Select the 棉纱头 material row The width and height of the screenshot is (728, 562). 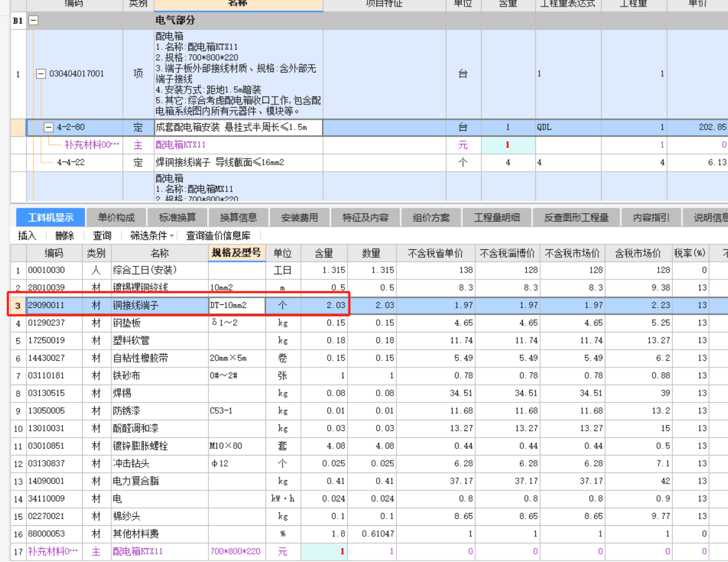coord(369,516)
